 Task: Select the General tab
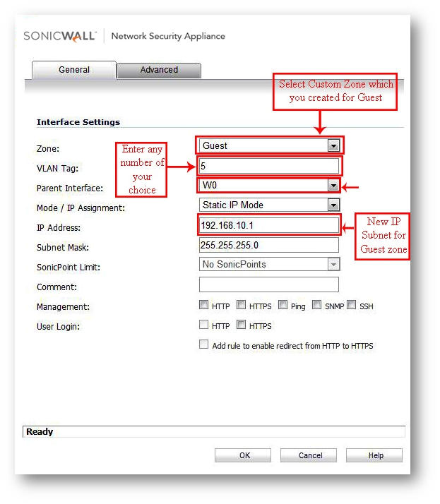[x=74, y=70]
